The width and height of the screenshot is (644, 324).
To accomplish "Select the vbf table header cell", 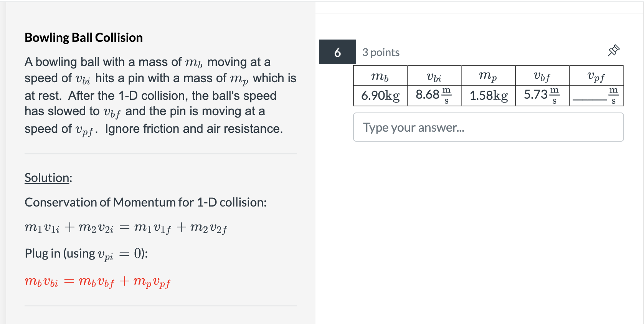I will [x=542, y=76].
